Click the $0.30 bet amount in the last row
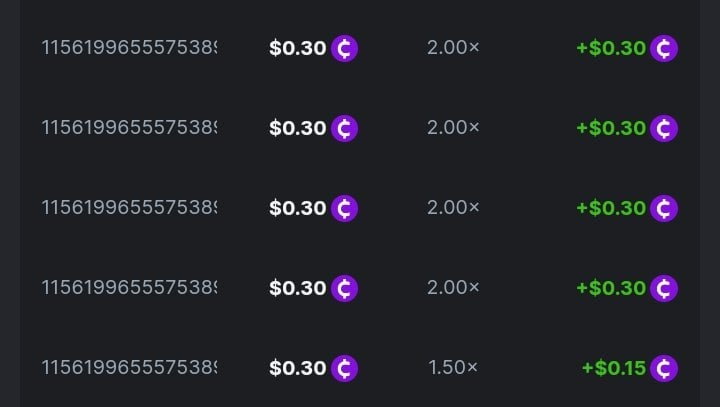The height and width of the screenshot is (407, 720). [297, 368]
